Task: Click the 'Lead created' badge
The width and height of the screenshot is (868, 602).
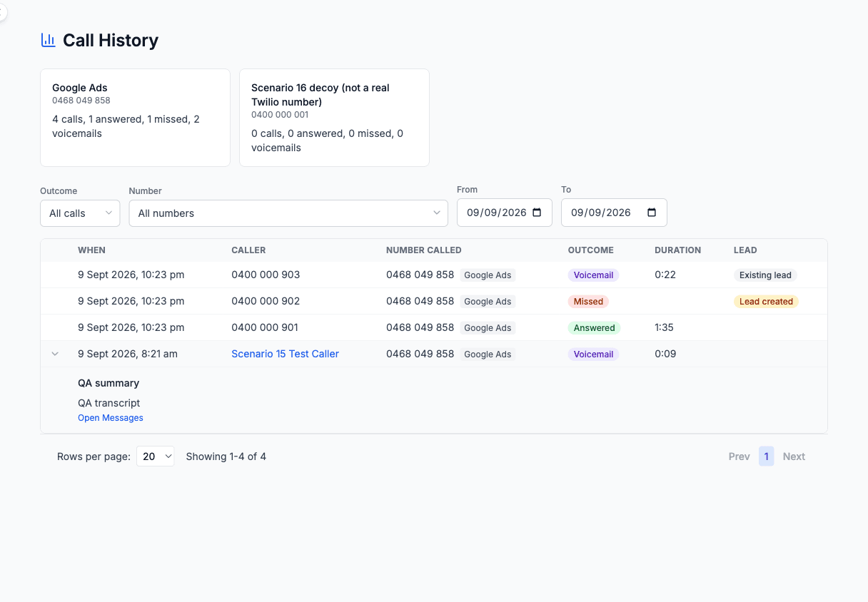Action: coord(766,302)
